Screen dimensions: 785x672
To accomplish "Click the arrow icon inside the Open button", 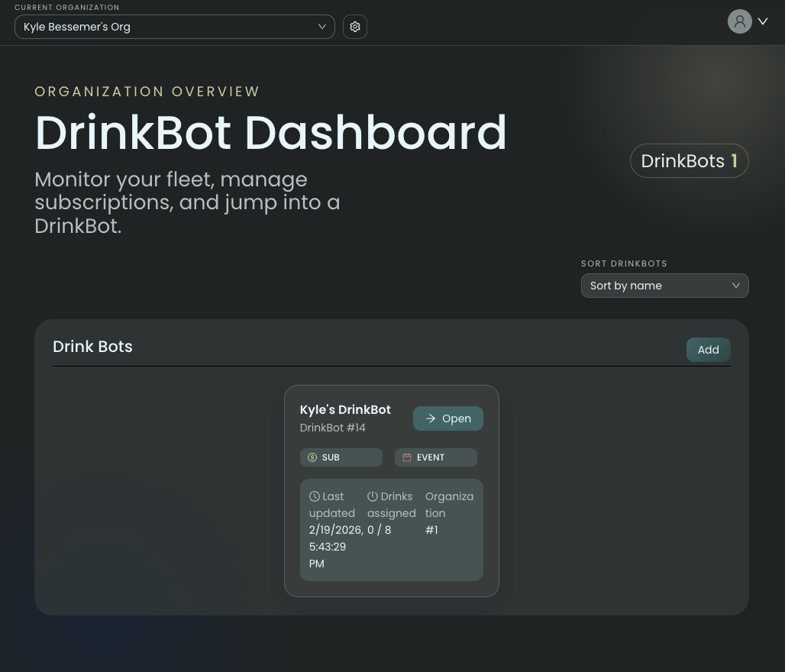I will tap(430, 418).
